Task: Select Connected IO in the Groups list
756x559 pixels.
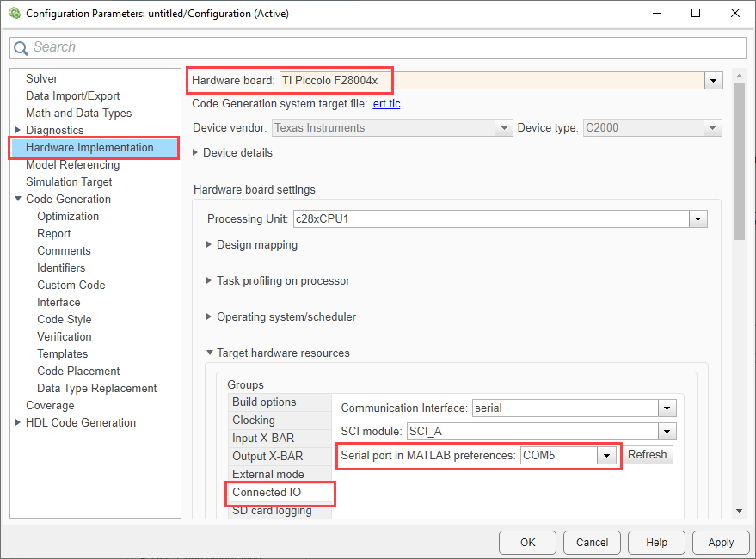Action: click(267, 493)
